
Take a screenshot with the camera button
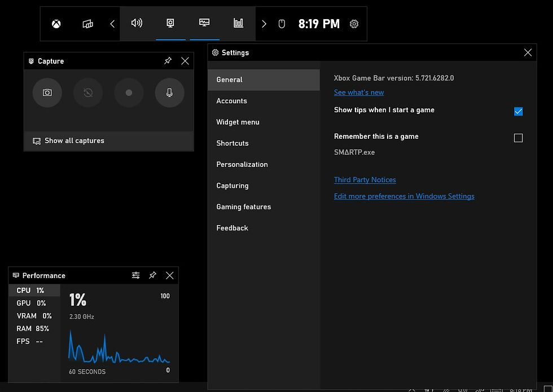(47, 93)
